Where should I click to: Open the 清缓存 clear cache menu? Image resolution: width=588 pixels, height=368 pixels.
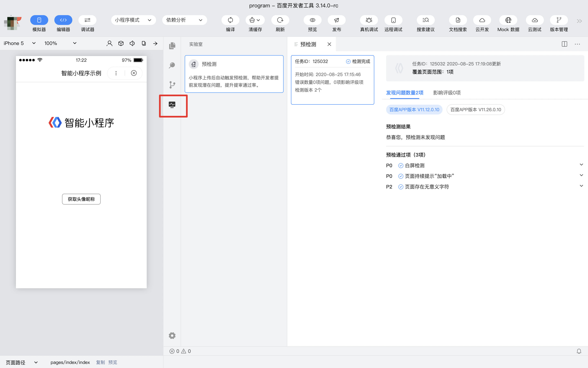point(255,20)
